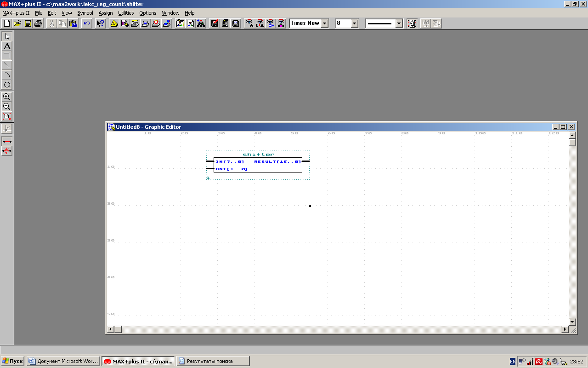Click the EN language indicator in tray
This screenshot has width=588, height=368.
pos(513,362)
